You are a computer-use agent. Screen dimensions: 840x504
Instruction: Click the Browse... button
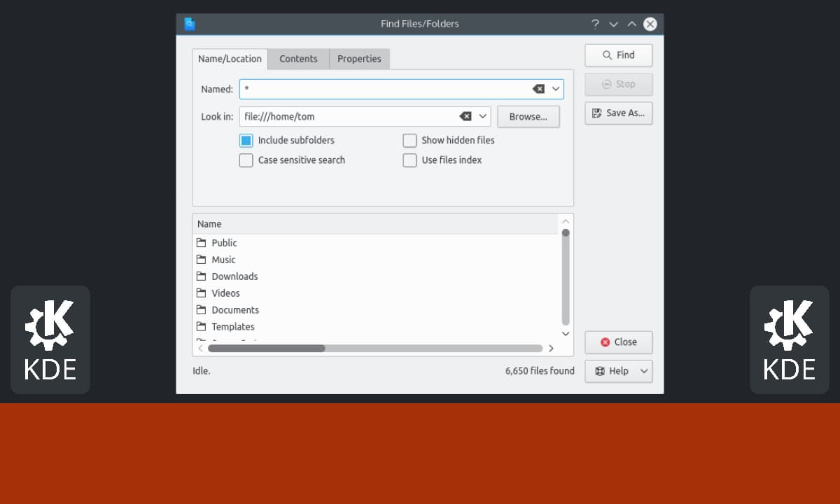tap(528, 117)
